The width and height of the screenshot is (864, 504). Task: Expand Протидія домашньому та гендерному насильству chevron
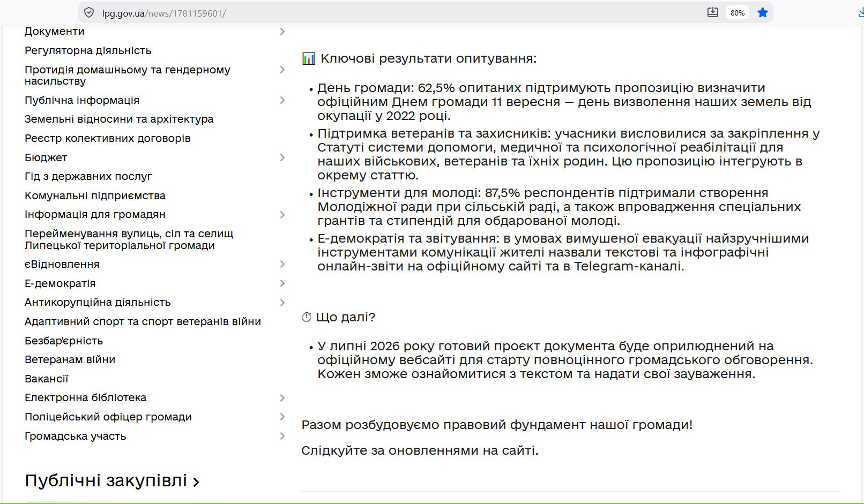[x=282, y=70]
